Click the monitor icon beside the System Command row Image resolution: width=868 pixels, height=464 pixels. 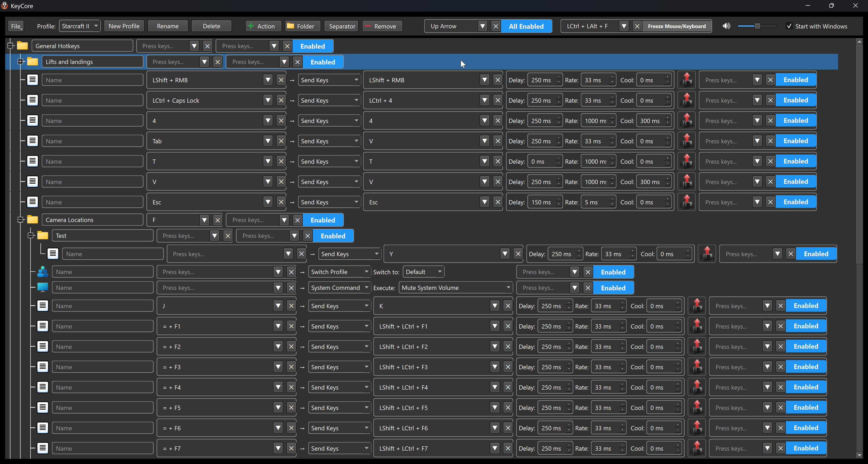43,287
